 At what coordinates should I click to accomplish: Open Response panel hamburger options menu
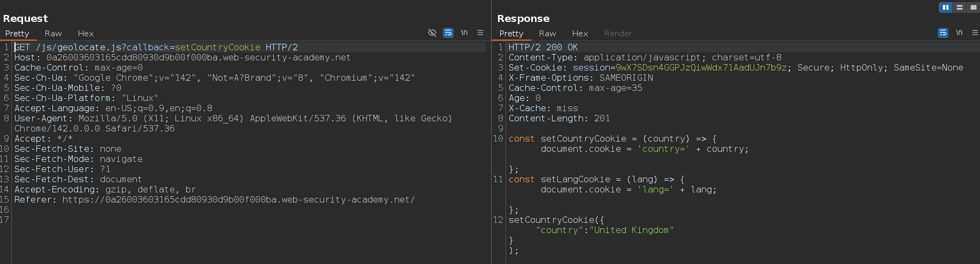click(975, 33)
